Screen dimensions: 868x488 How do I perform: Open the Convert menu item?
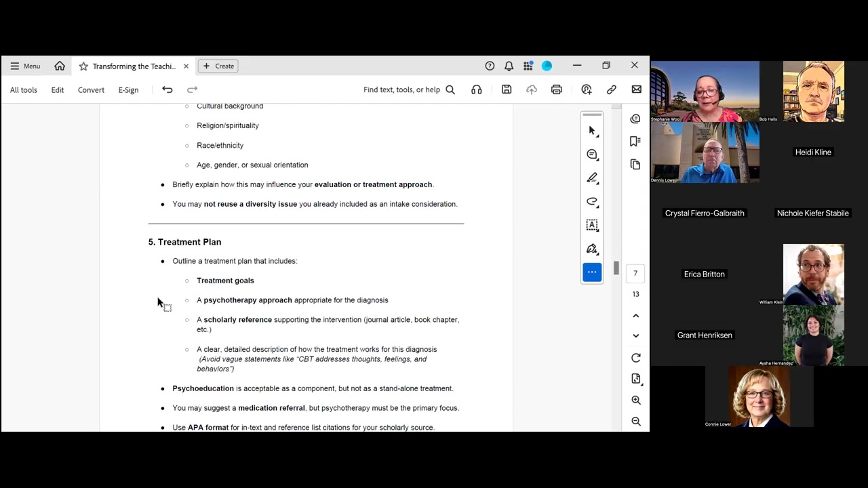(x=91, y=89)
